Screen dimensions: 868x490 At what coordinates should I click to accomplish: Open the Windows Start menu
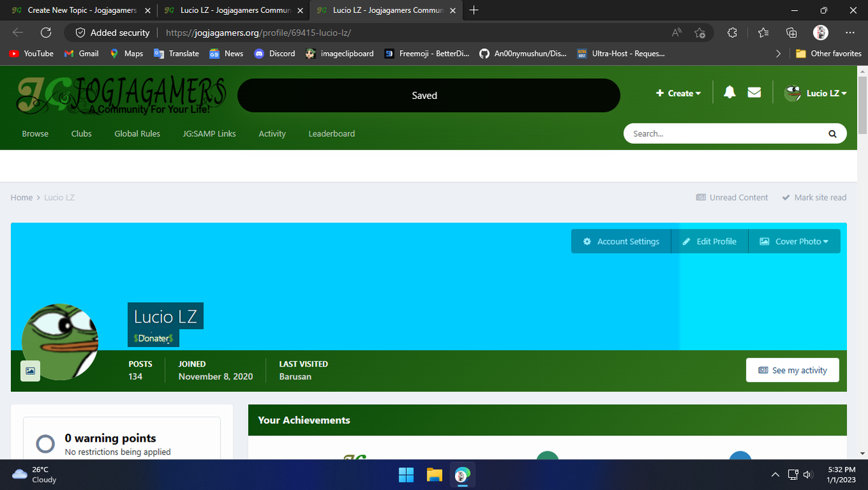(406, 474)
